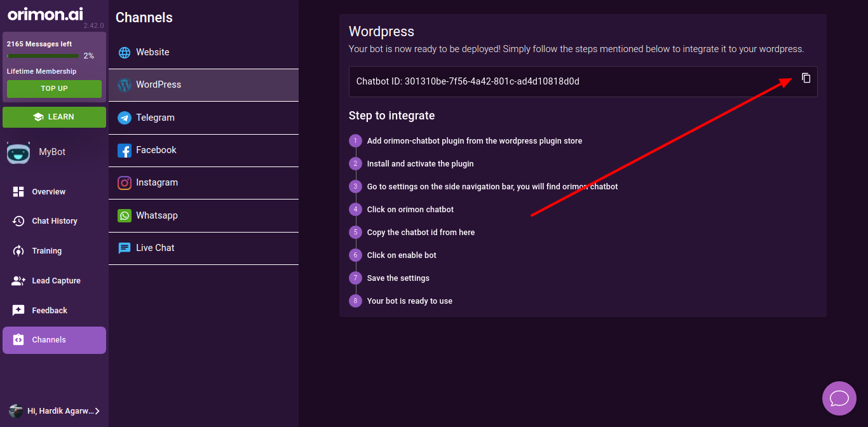Click the Live Chat message icon
Screen dimensions: 868x427
point(125,248)
